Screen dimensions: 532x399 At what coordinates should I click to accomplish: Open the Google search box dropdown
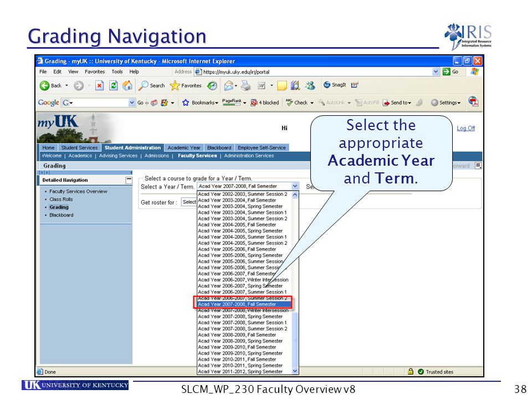[x=132, y=103]
